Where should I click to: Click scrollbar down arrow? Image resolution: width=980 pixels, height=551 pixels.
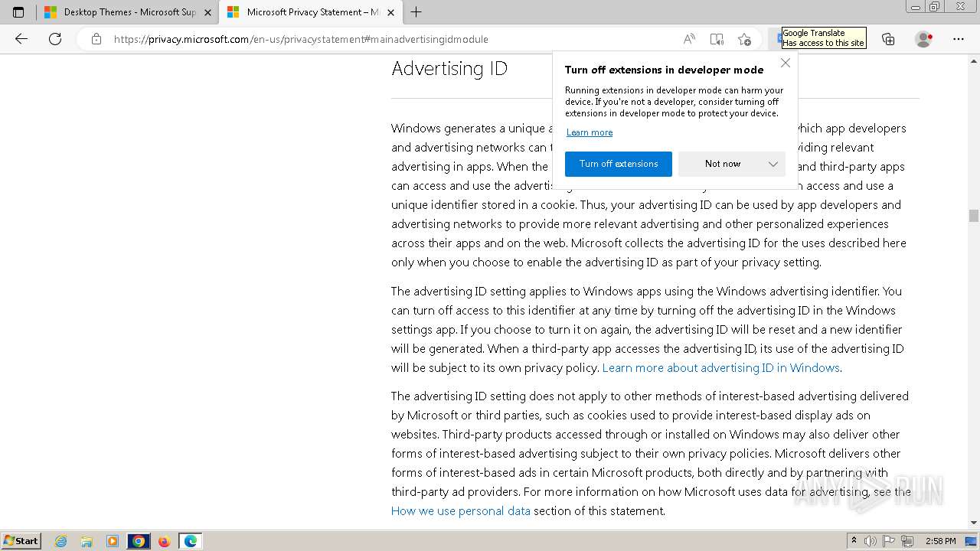click(974, 523)
